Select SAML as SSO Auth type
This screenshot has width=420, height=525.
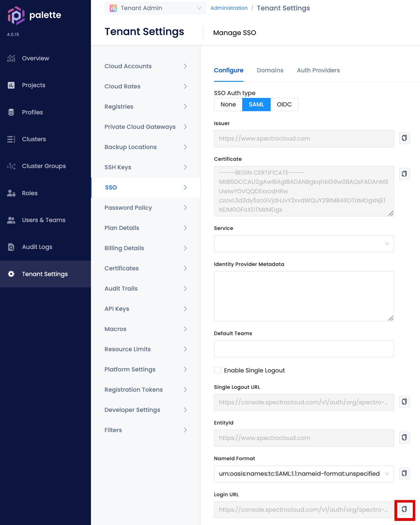(256, 105)
